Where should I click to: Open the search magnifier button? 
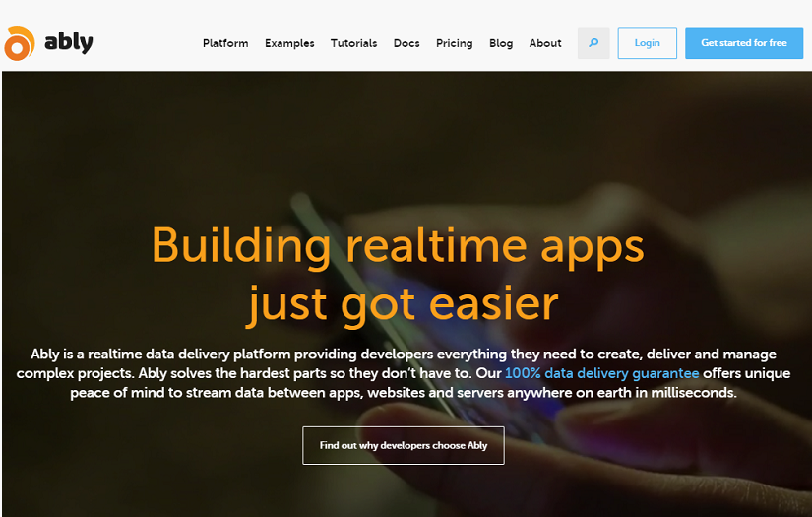593,43
